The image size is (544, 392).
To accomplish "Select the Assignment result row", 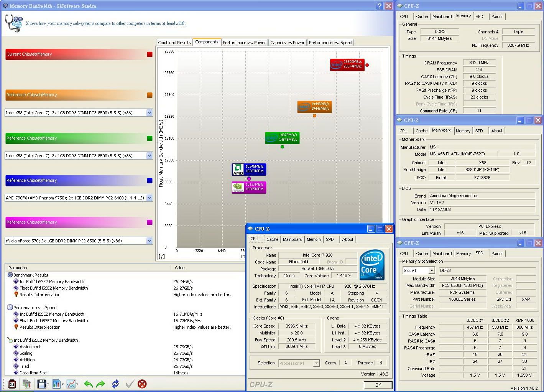I will [125, 347].
